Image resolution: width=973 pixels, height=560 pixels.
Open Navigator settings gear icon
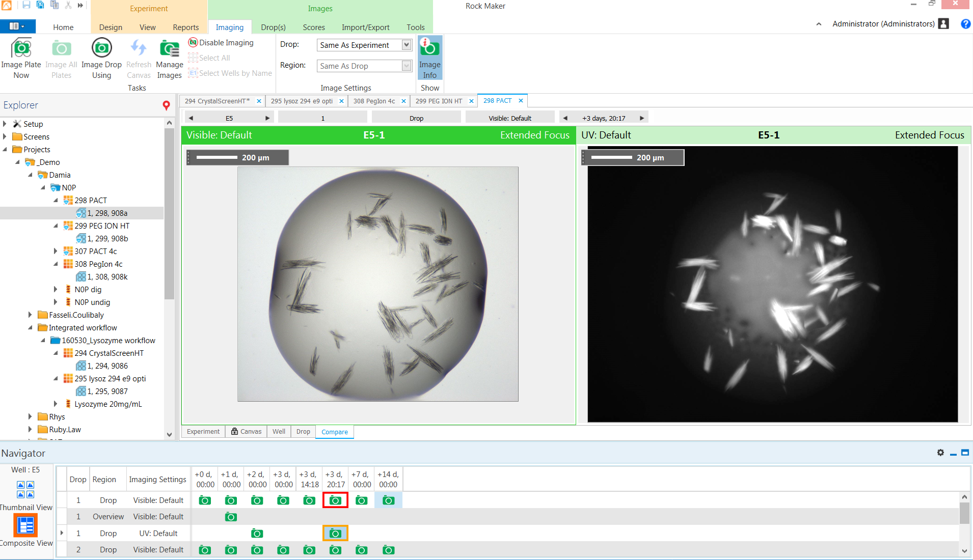940,453
